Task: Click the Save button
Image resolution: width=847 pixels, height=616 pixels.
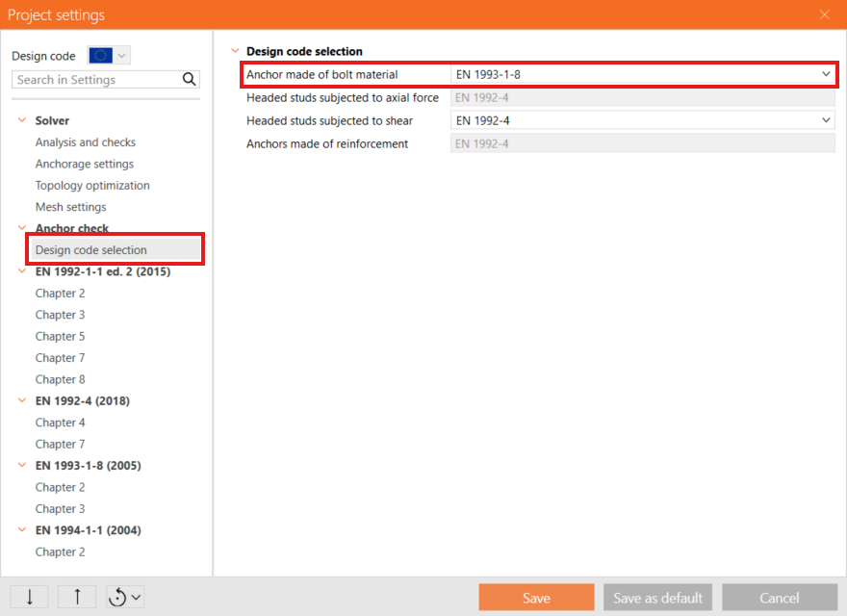Action: 536,598
